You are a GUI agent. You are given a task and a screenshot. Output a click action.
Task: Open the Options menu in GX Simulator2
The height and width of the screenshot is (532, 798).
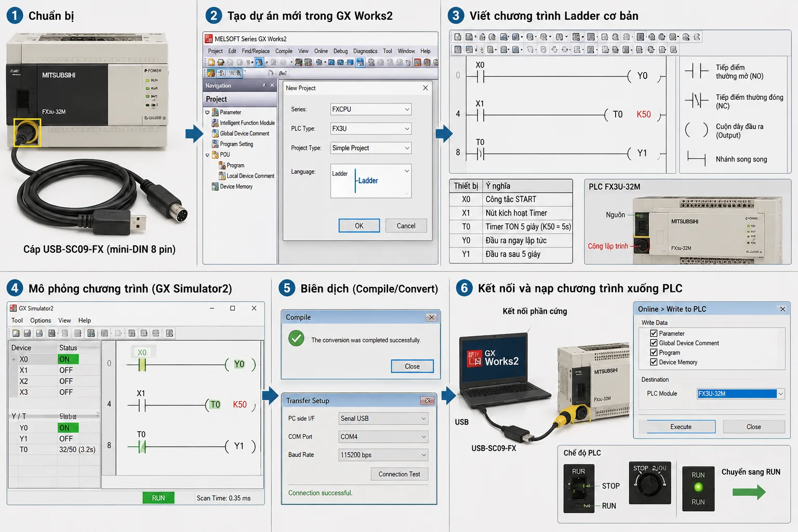[41, 321]
